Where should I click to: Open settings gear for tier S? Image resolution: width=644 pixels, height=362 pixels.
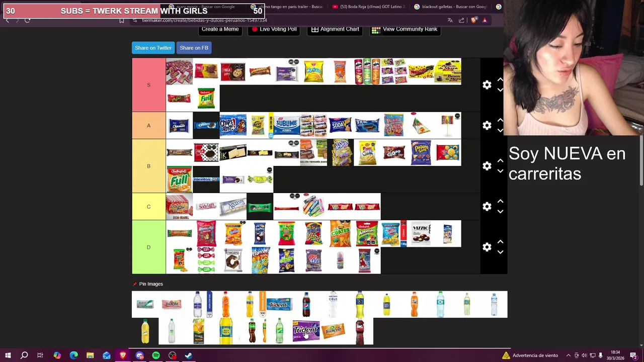[x=487, y=85]
